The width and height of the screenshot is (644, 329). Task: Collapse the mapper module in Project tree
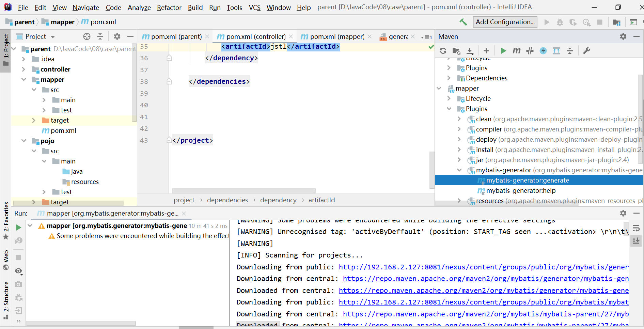(x=23, y=79)
